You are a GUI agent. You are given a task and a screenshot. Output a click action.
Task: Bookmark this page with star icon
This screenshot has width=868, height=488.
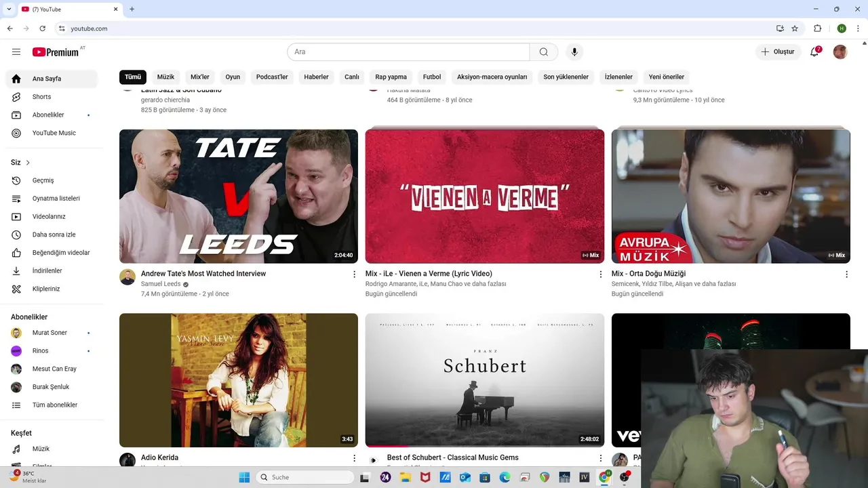795,28
